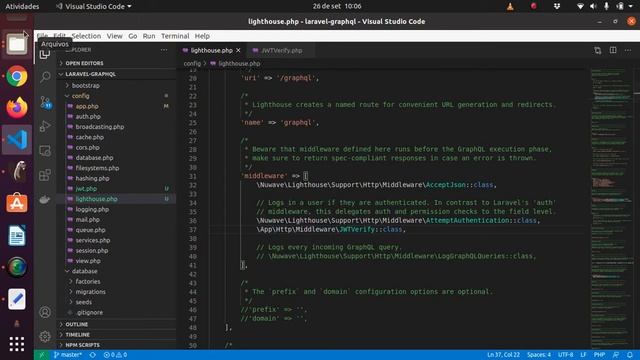Screen dimensions: 640x360
Task: Open editor more actions ellipsis
Action: [628, 50]
